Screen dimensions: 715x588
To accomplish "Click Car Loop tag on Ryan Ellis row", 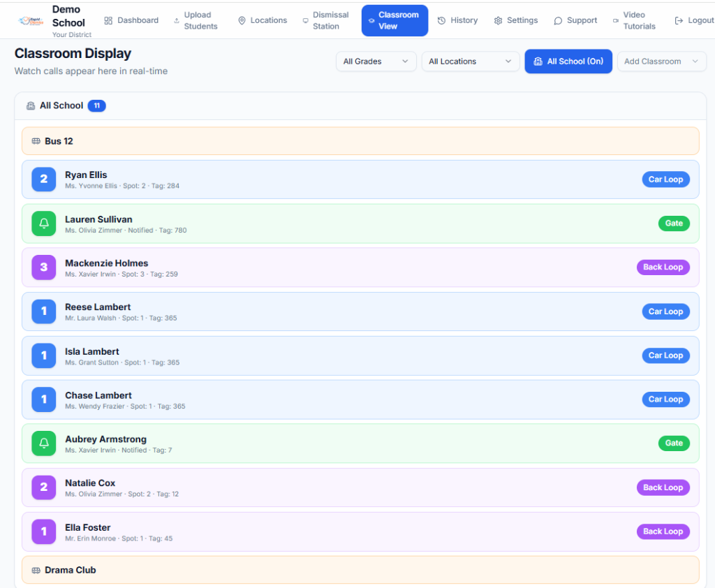I will click(665, 179).
